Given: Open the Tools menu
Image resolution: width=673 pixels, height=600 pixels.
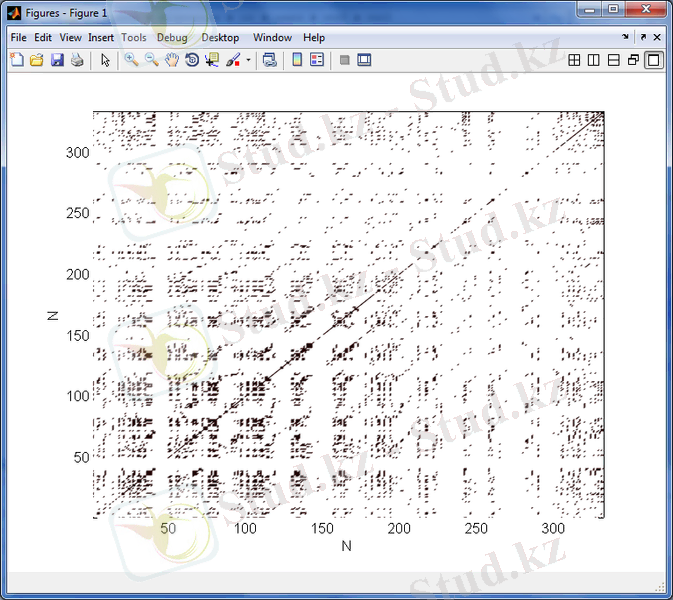Looking at the screenshot, I should [x=134, y=38].
